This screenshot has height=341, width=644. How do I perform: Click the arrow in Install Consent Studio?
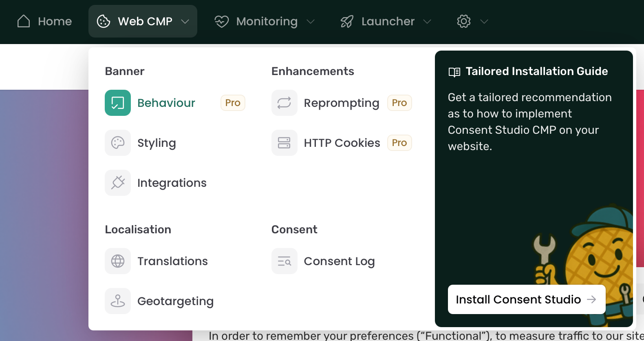point(591,299)
